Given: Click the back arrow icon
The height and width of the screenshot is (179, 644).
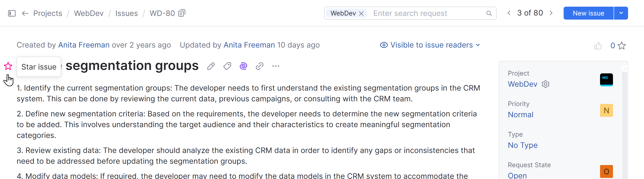Looking at the screenshot, I should pos(25,13).
